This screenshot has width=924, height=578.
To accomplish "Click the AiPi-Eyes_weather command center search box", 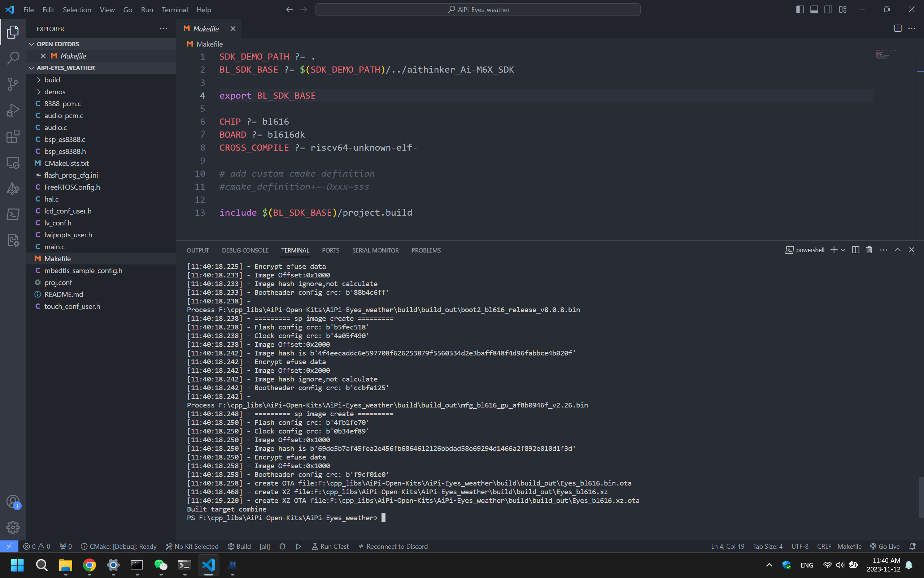I will pos(478,9).
